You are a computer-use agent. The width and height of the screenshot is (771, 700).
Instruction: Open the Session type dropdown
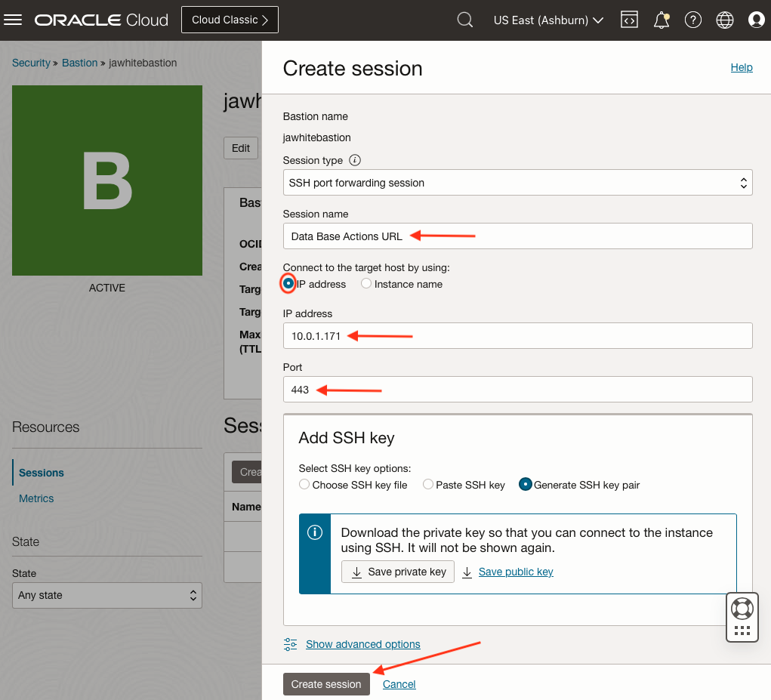pyautogui.click(x=517, y=183)
